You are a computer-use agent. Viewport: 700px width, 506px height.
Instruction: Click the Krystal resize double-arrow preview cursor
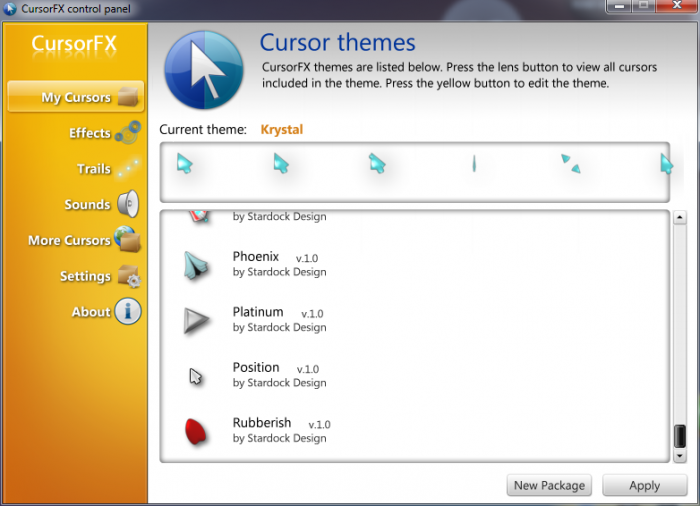tap(571, 163)
